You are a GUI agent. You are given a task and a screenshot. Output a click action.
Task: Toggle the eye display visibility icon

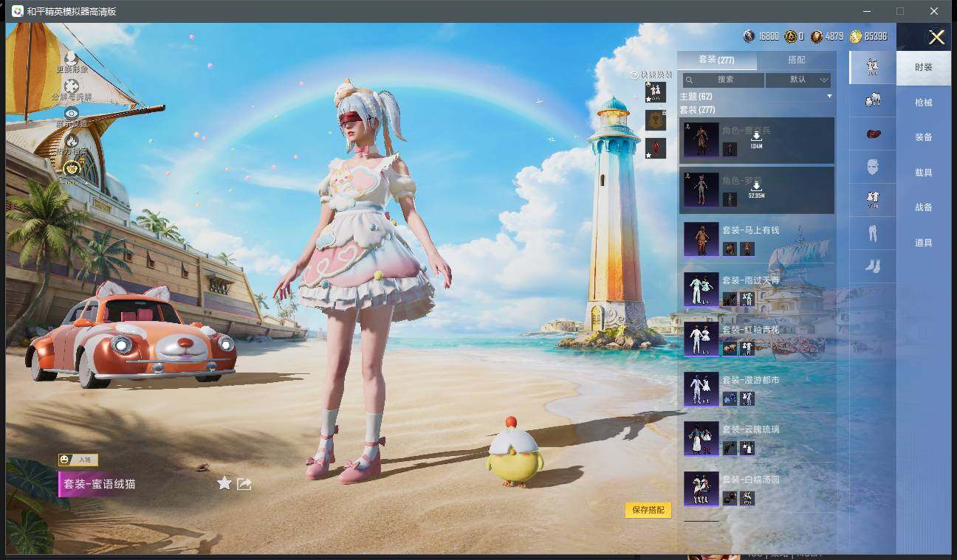click(x=71, y=113)
